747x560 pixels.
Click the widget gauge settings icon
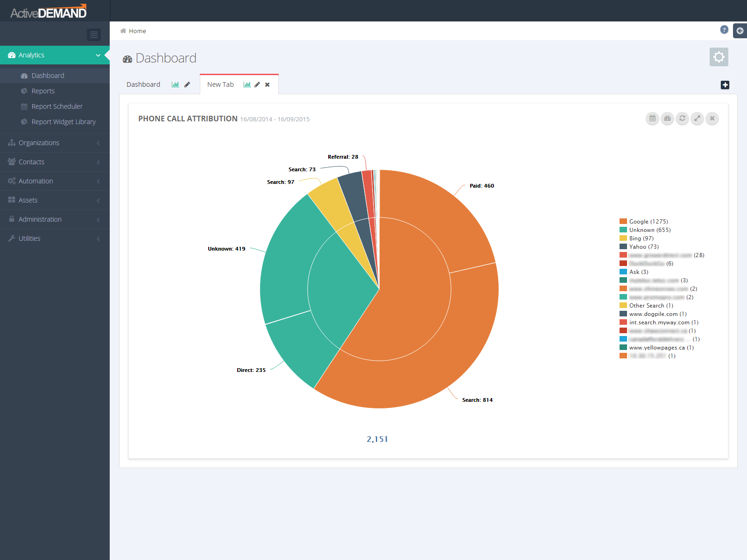[667, 119]
